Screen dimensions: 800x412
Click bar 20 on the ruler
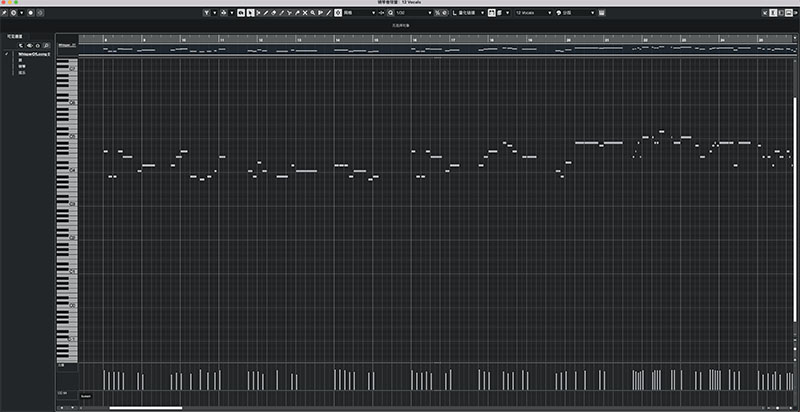568,39
